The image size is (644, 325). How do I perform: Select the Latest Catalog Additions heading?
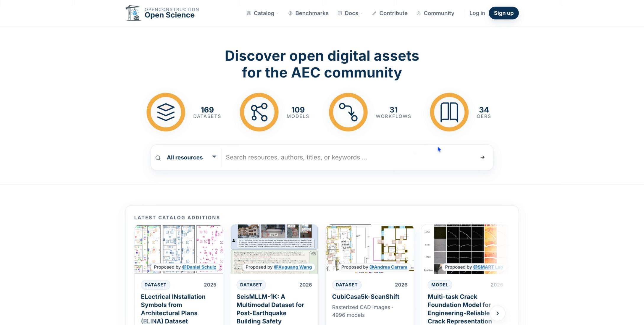point(177,218)
